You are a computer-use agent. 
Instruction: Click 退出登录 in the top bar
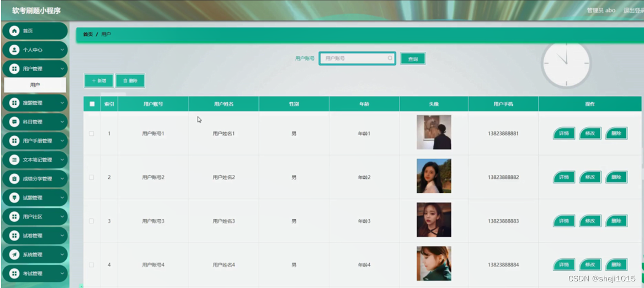634,10
